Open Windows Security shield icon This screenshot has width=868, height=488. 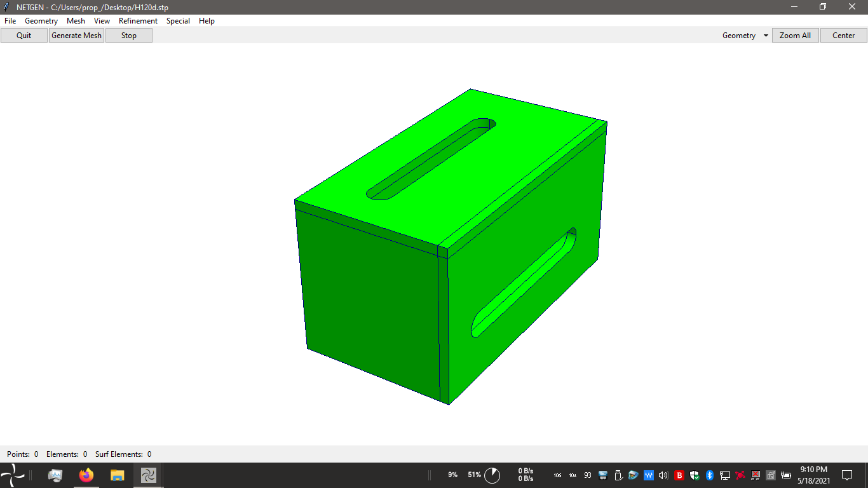(x=695, y=475)
